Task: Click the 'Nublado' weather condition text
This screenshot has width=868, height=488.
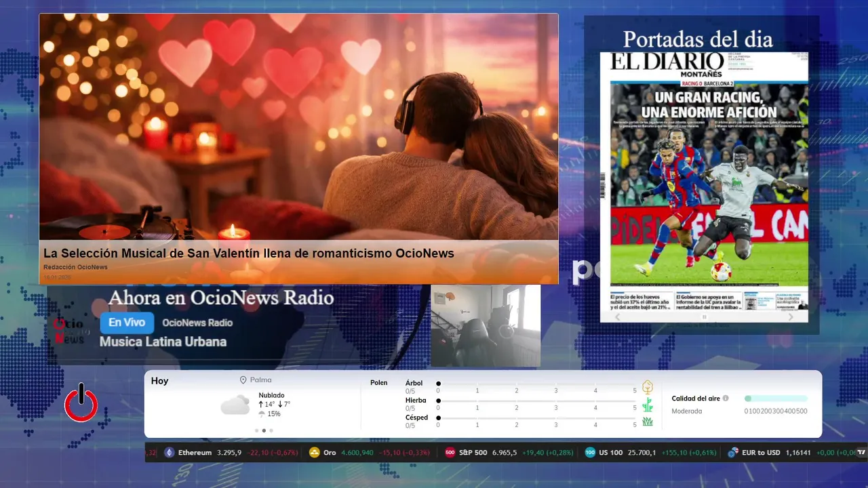Action: tap(271, 395)
